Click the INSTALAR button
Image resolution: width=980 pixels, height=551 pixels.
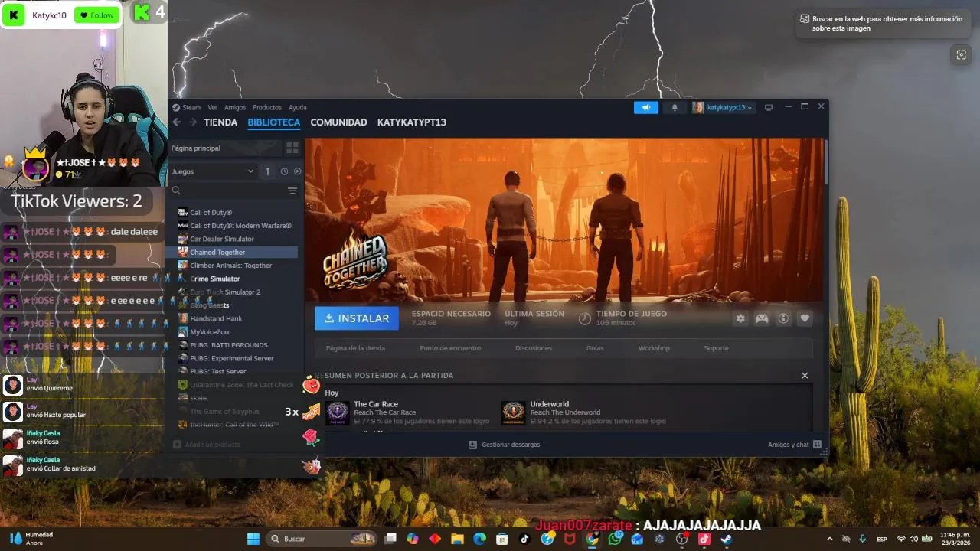[x=357, y=318]
